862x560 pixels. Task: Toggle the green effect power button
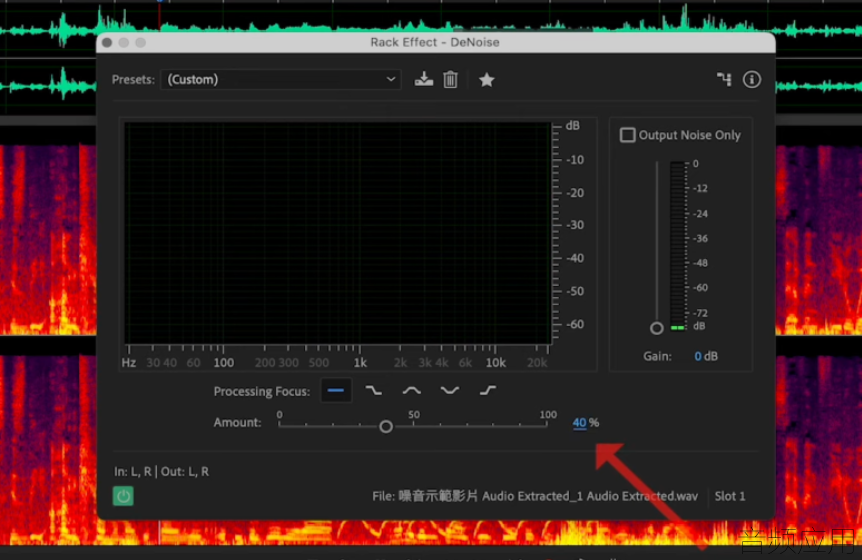point(123,496)
